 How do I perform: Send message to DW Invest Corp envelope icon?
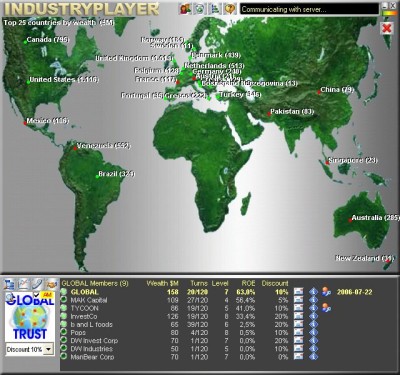click(x=299, y=340)
